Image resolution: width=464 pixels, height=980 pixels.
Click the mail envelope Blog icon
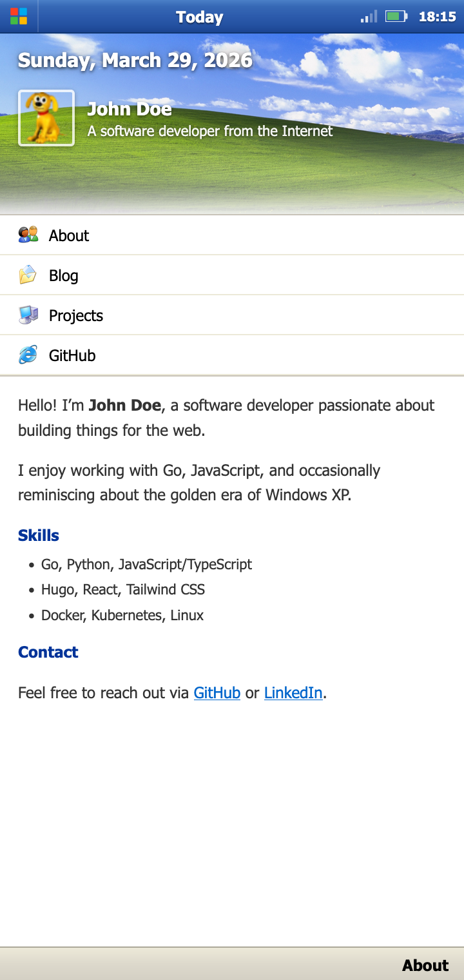[28, 275]
